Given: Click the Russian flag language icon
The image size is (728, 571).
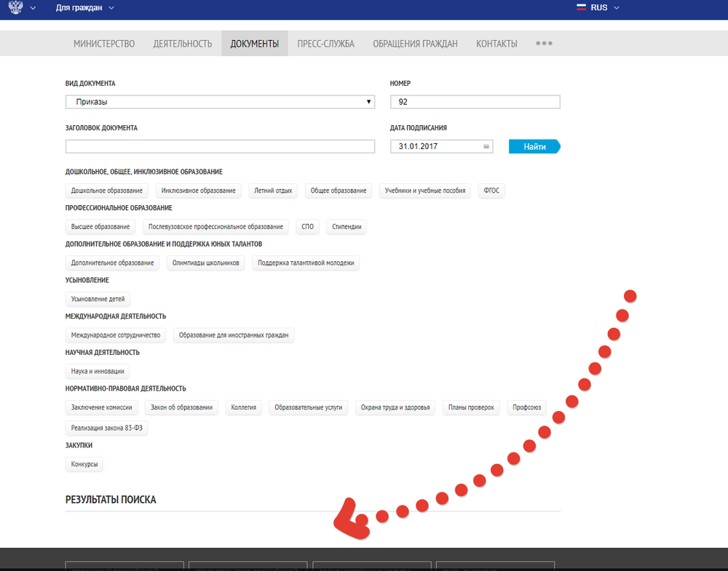Looking at the screenshot, I should coord(581,7).
